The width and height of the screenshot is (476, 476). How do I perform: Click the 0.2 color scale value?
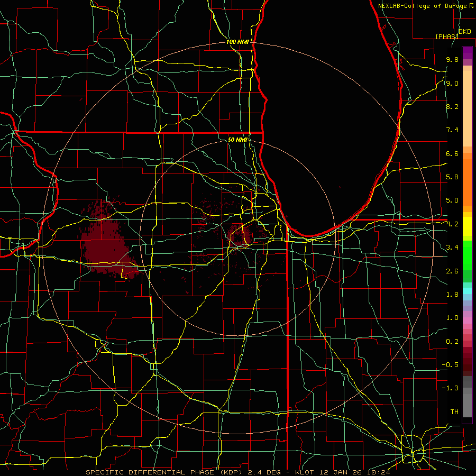pyautogui.click(x=452, y=342)
